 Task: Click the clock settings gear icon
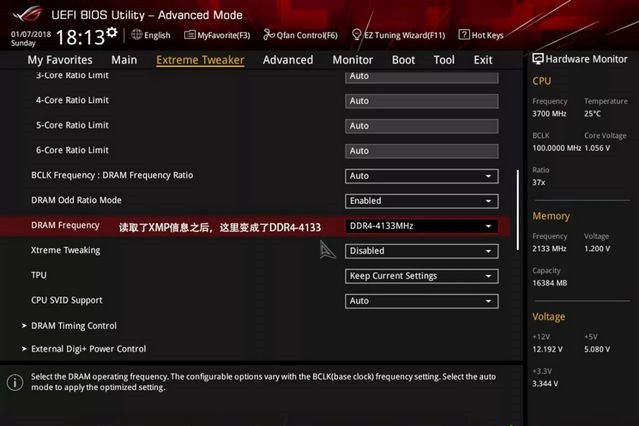[x=112, y=32]
